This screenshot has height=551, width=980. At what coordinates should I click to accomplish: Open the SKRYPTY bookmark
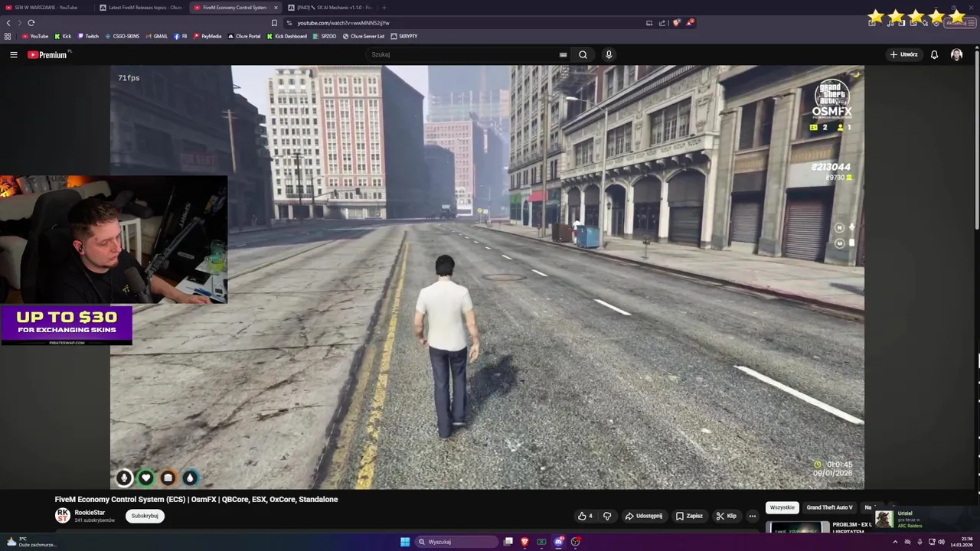404,36
